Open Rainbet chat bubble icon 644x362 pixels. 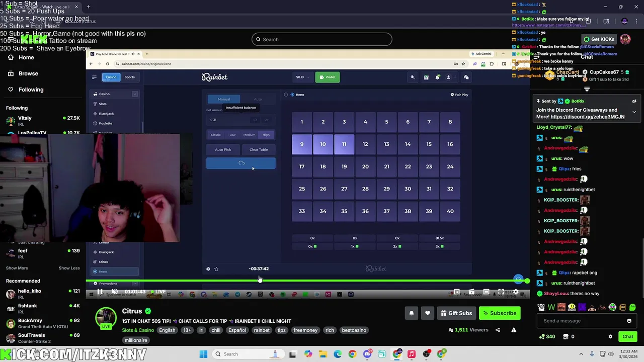coord(466,77)
